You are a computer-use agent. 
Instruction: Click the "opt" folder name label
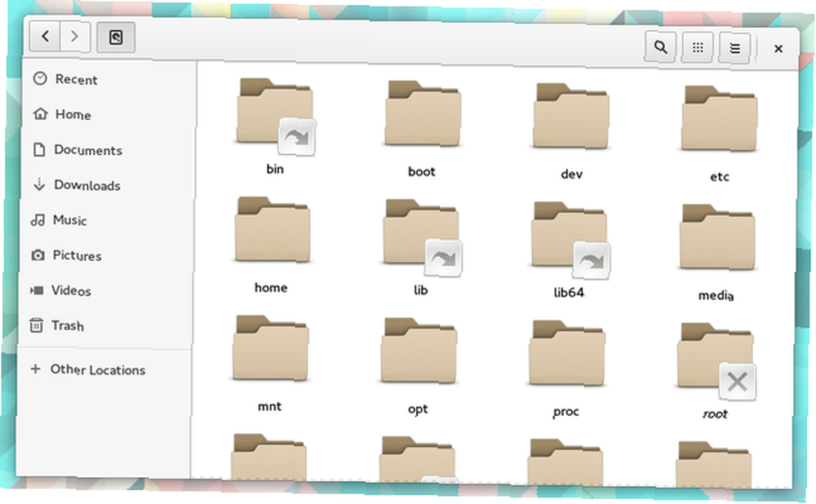coord(418,409)
